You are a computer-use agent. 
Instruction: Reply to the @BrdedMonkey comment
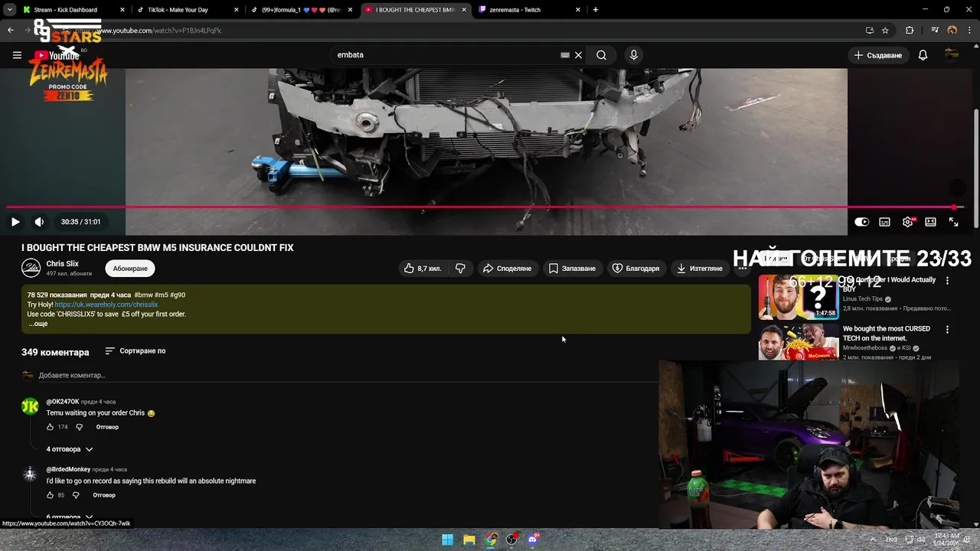click(104, 495)
